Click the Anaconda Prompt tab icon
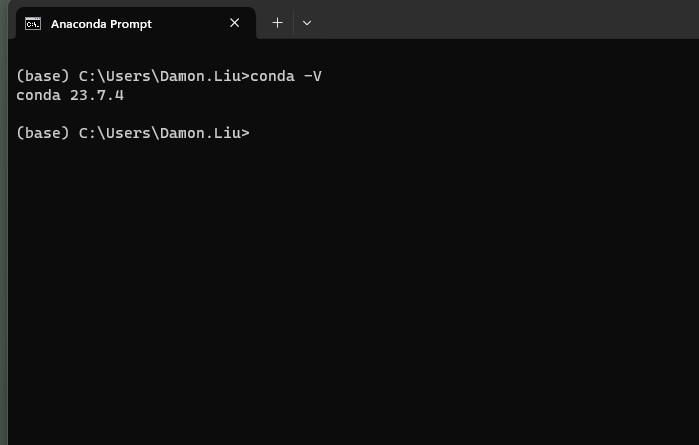699x445 pixels. [33, 23]
